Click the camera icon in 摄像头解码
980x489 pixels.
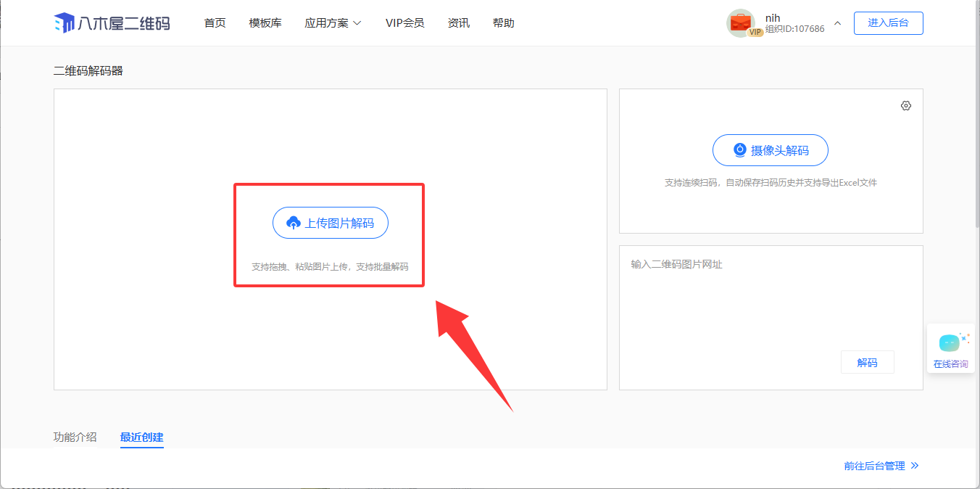pyautogui.click(x=739, y=150)
